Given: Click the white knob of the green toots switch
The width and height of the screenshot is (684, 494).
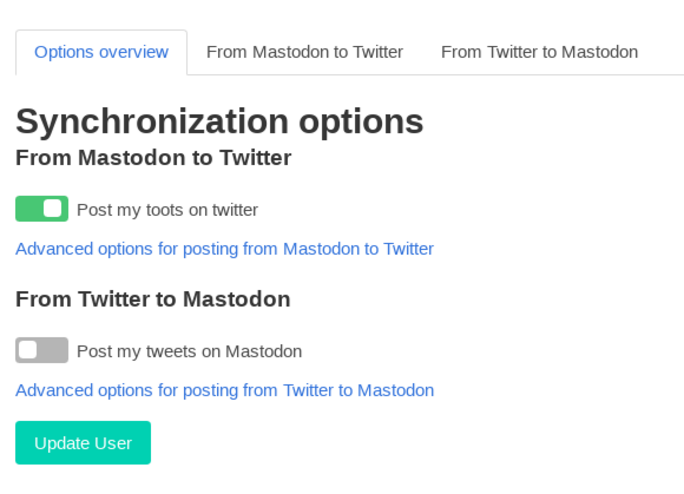Looking at the screenshot, I should [53, 209].
